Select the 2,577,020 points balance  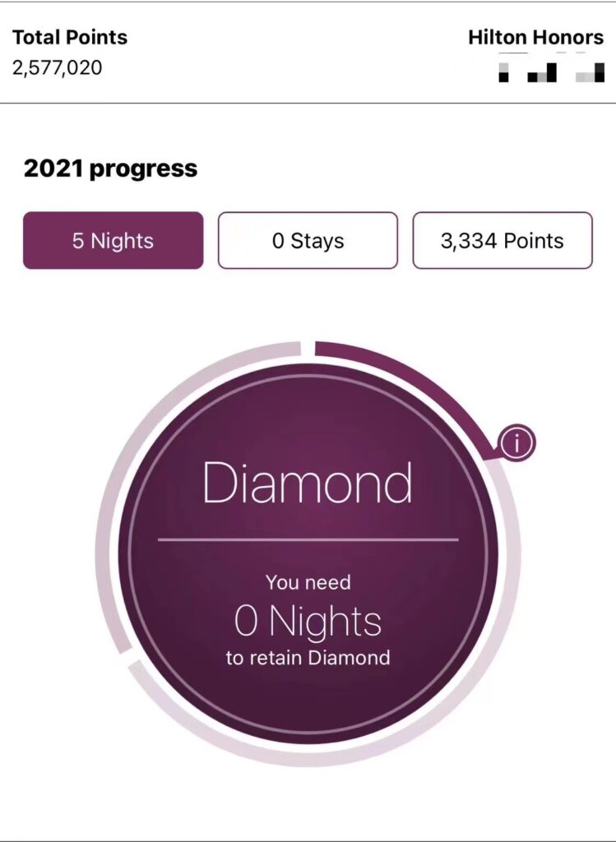[57, 67]
